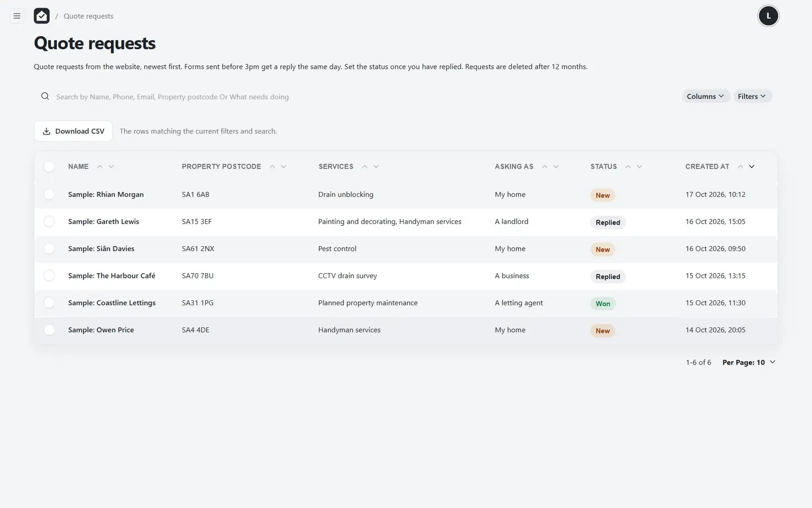Open the hamburger sidebar menu
This screenshot has width=812, height=508.
(x=17, y=16)
